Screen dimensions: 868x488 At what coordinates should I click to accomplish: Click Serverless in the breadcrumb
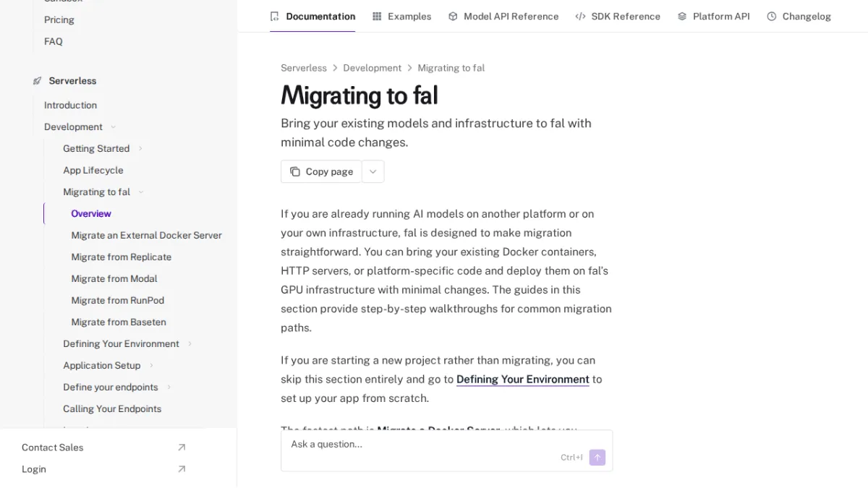304,68
